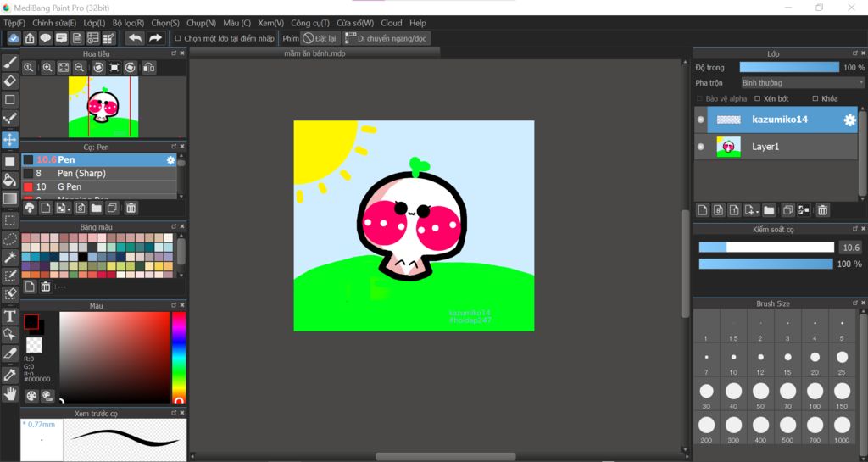The image size is (868, 462).
Task: Click the Undo arrow in toolbar
Action: pyautogui.click(x=135, y=38)
